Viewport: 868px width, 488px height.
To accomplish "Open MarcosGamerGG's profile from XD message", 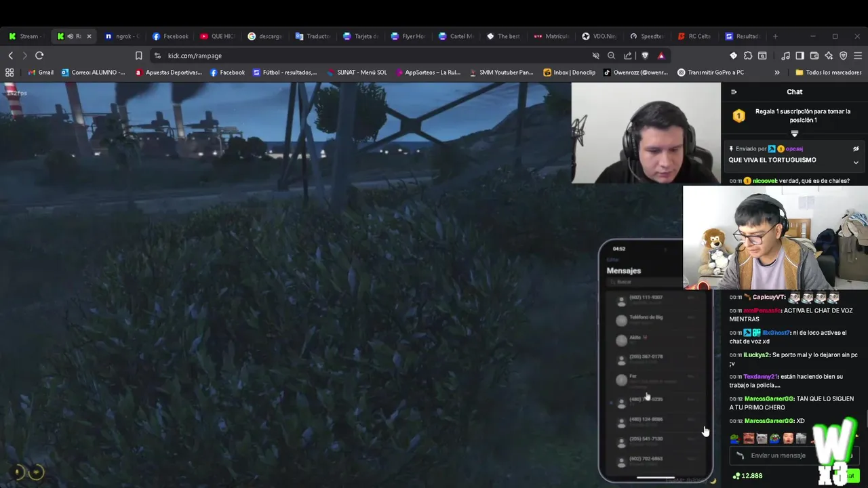I will tap(769, 421).
